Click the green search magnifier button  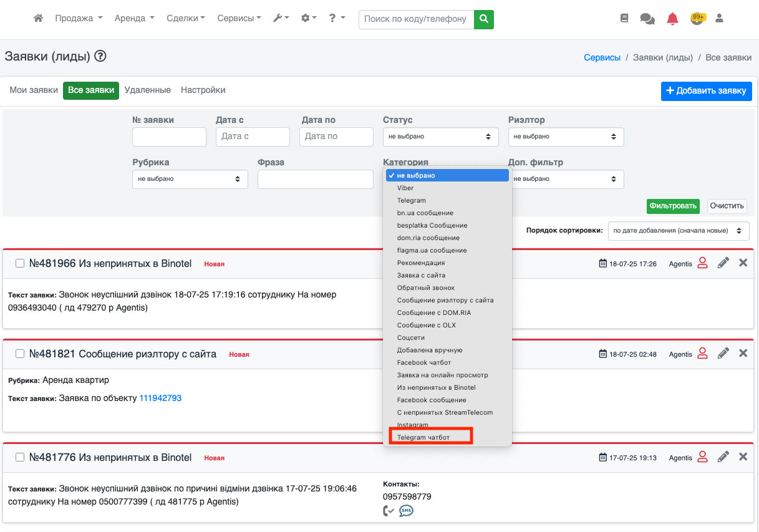[483, 19]
